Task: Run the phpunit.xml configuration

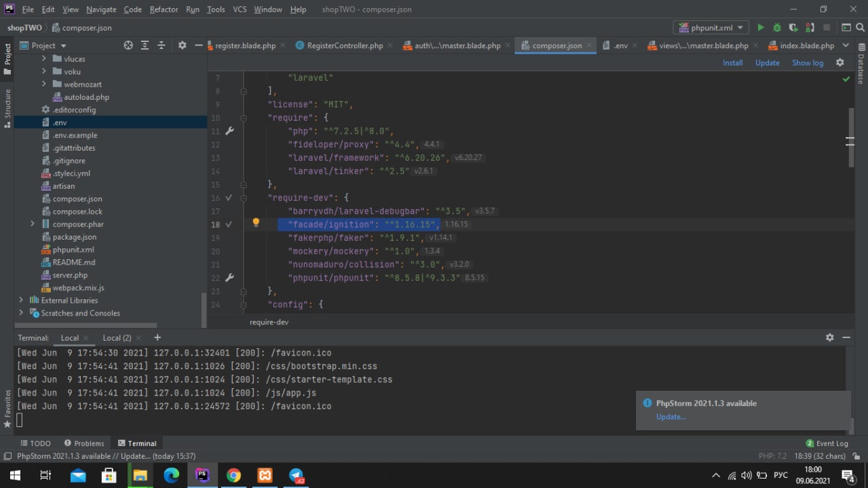Action: 760,28
